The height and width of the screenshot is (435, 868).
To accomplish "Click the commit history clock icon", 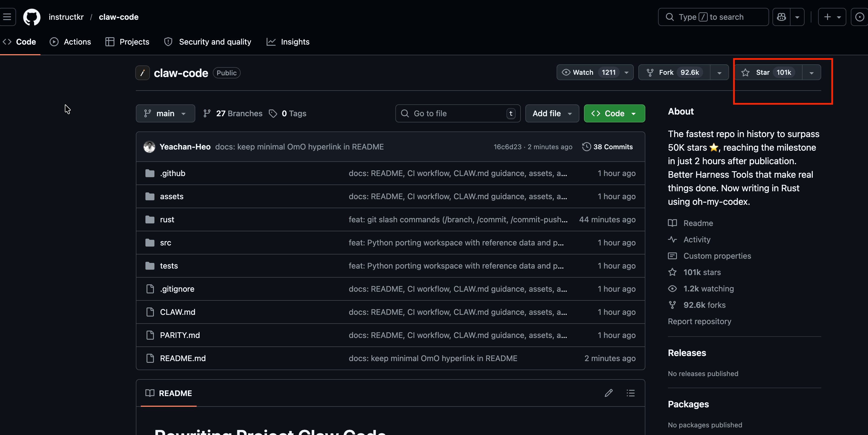I will (x=586, y=147).
